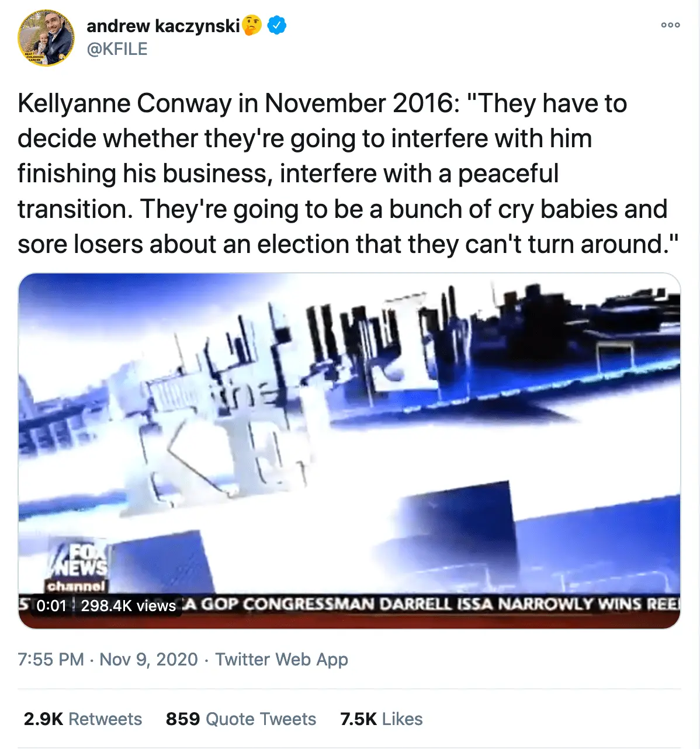The width and height of the screenshot is (700, 749).
Task: Open the 7:55 PM Nov 9 timestamp
Action: (x=108, y=660)
